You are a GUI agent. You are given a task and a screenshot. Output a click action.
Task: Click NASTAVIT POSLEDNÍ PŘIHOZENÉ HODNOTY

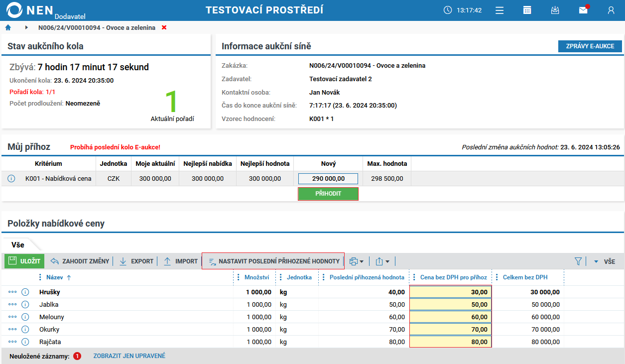point(273,261)
